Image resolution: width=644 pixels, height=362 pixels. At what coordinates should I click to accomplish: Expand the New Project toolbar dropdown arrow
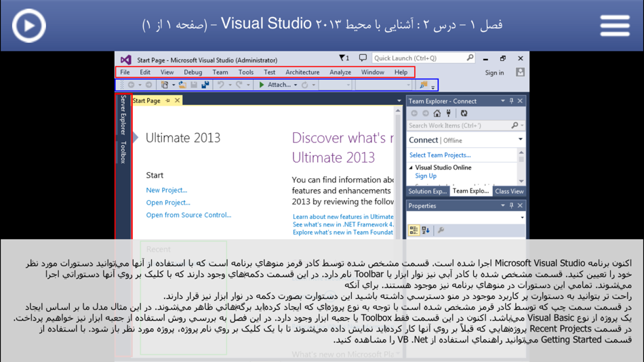coord(174,85)
